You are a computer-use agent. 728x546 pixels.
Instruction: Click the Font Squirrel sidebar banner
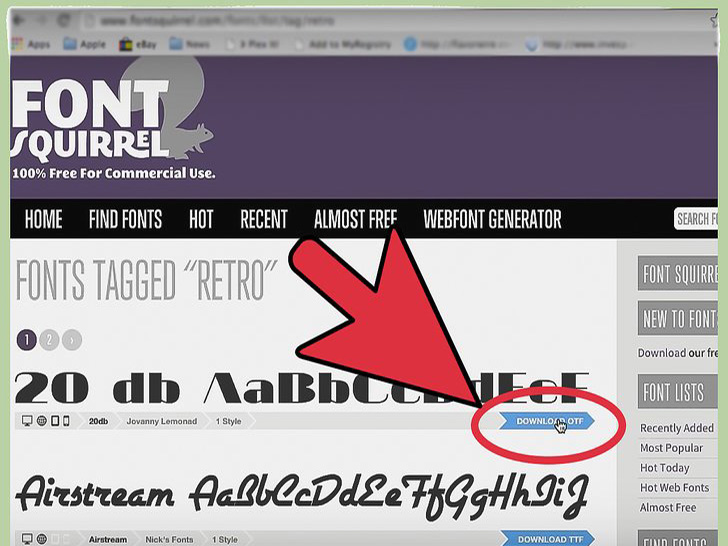click(678, 273)
